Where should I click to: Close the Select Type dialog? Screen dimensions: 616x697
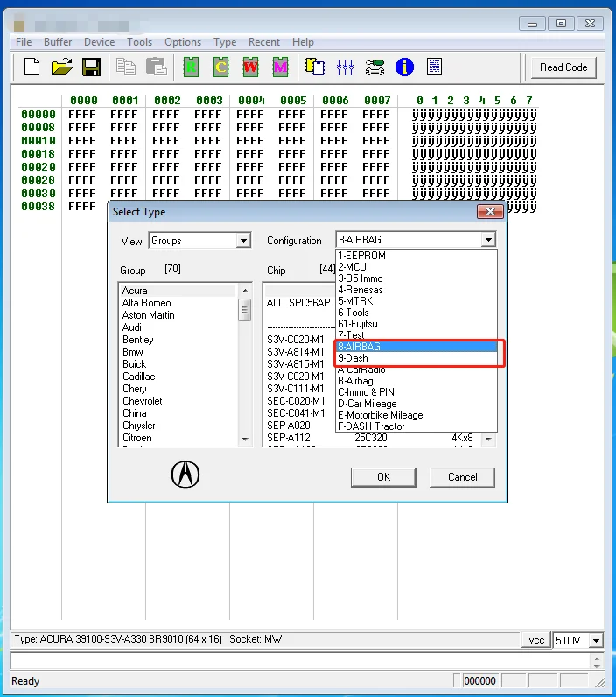(x=490, y=212)
